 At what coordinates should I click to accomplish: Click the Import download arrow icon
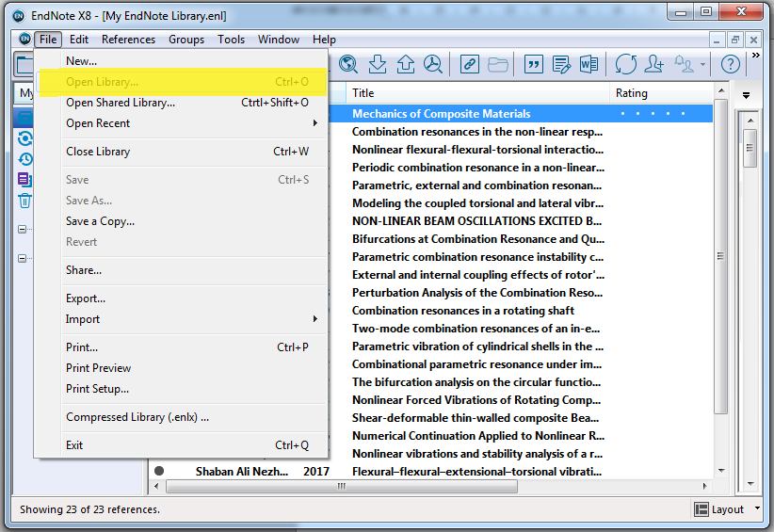(378, 64)
